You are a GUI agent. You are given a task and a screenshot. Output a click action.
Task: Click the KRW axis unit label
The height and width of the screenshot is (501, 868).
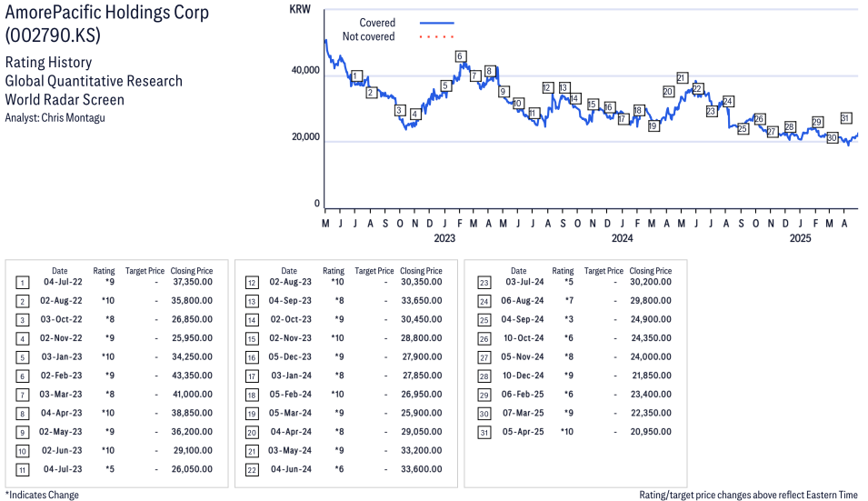pyautogui.click(x=300, y=9)
